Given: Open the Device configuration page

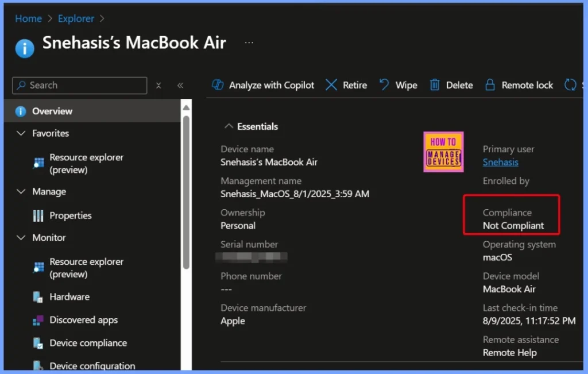Looking at the screenshot, I should pos(92,366).
